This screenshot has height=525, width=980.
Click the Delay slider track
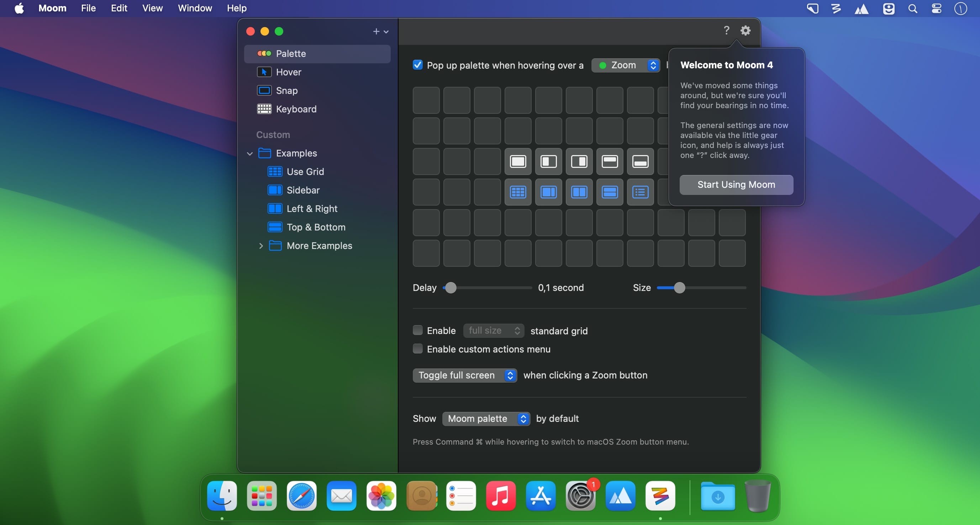(491, 288)
